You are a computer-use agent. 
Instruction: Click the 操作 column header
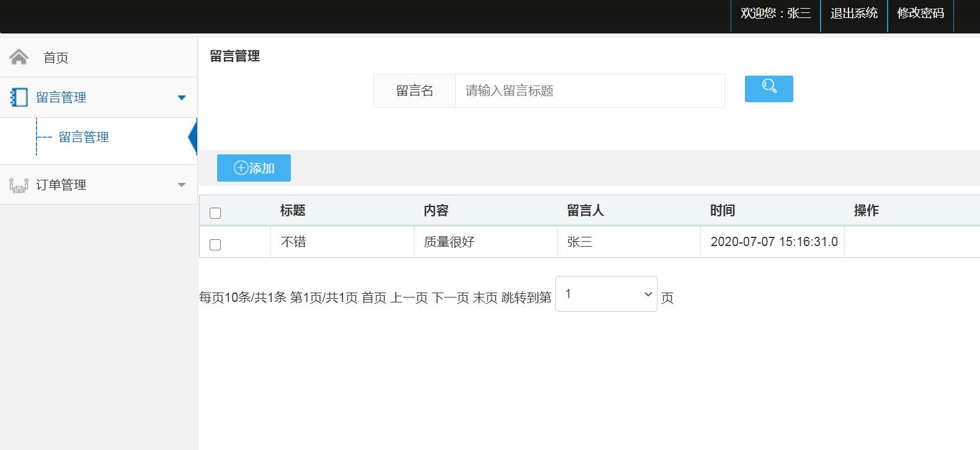866,211
